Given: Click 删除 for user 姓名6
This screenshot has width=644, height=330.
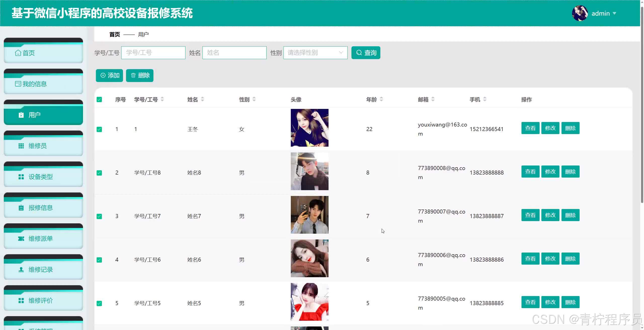Looking at the screenshot, I should pos(571,259).
